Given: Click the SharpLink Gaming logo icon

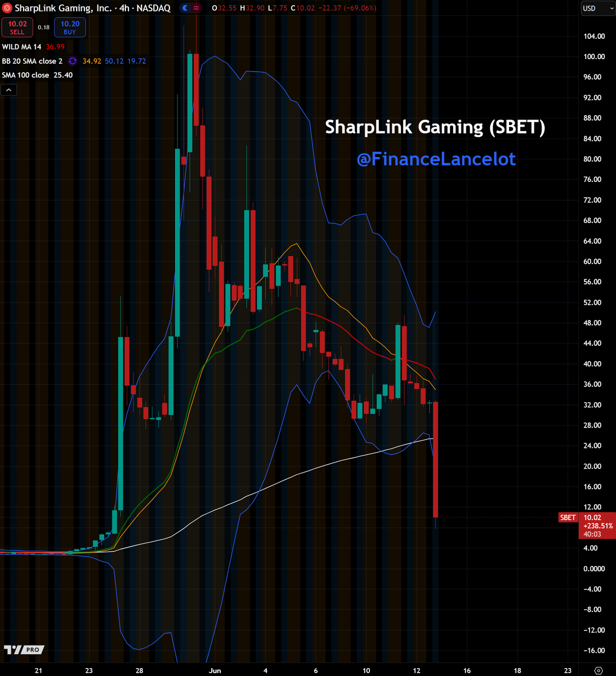Looking at the screenshot, I should (7, 8).
